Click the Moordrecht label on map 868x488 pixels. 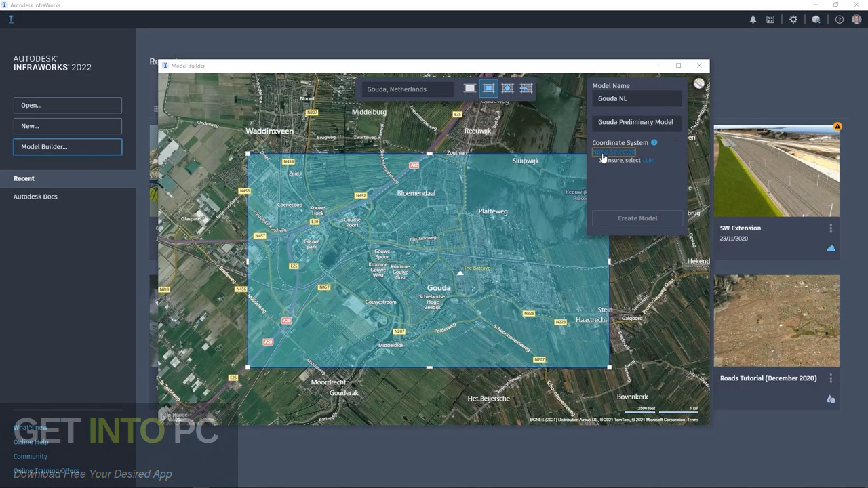tap(328, 382)
